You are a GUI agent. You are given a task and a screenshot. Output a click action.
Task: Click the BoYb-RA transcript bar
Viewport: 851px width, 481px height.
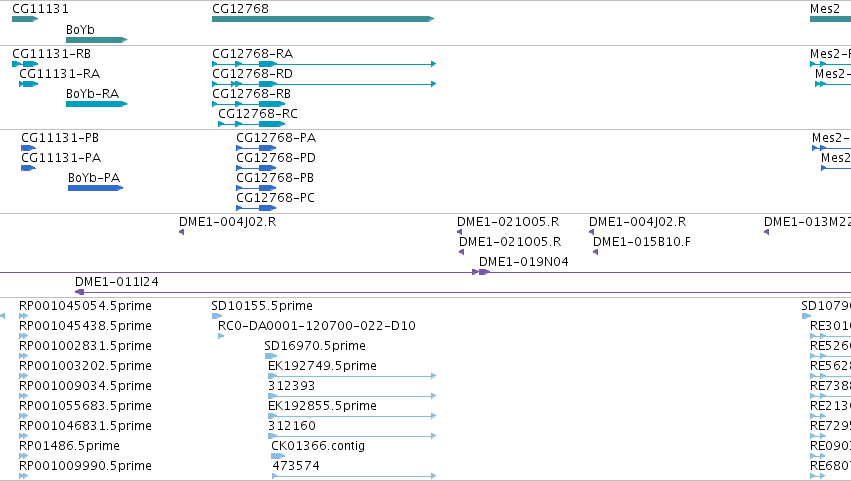point(97,104)
